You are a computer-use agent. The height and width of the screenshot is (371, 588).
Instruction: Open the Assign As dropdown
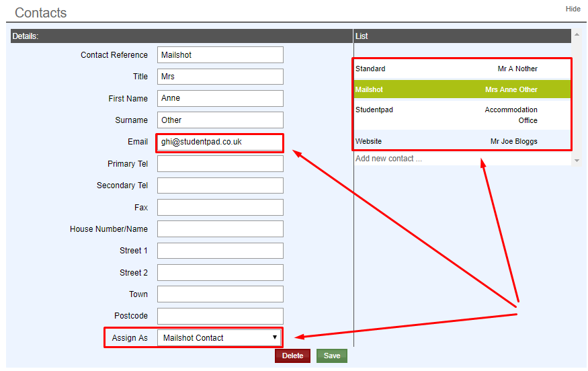[220, 337]
